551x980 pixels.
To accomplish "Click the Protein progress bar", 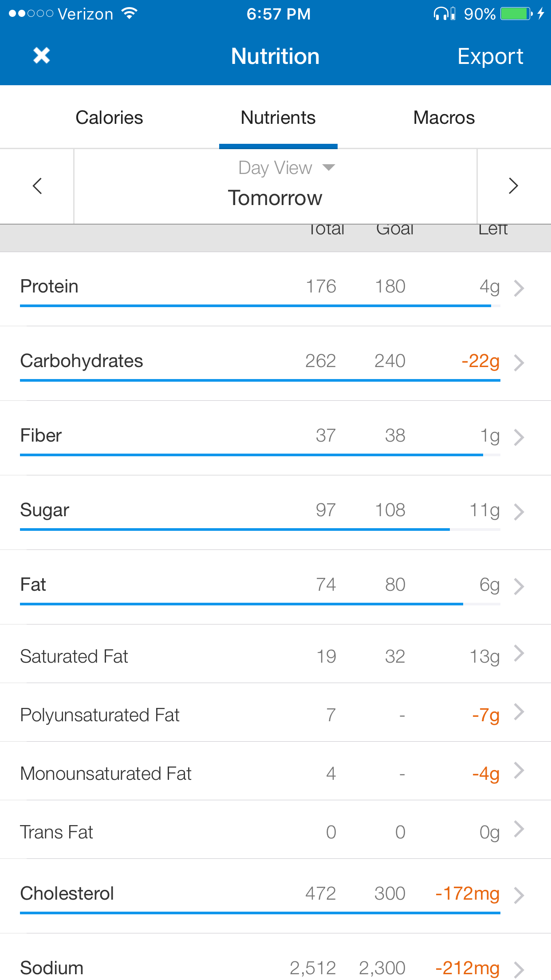I will tap(256, 306).
